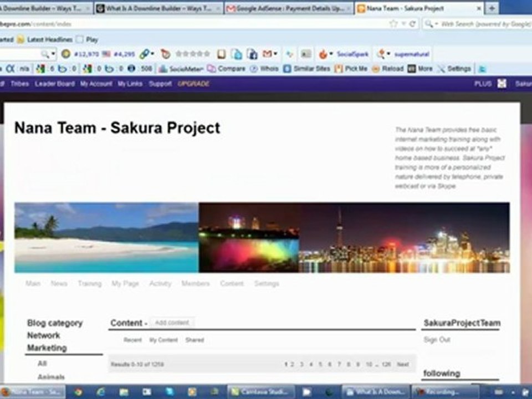Show the My Content filter
The image size is (532, 399).
163,340
